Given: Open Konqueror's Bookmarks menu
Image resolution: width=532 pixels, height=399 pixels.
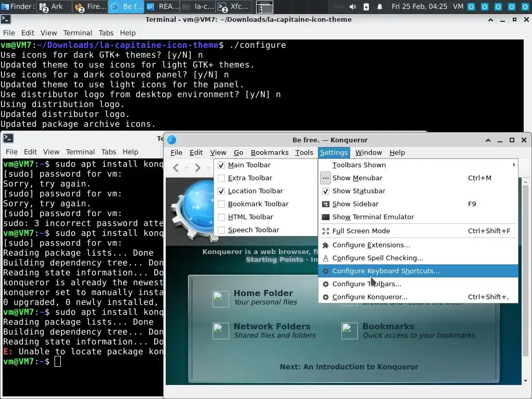Looking at the screenshot, I should point(270,153).
